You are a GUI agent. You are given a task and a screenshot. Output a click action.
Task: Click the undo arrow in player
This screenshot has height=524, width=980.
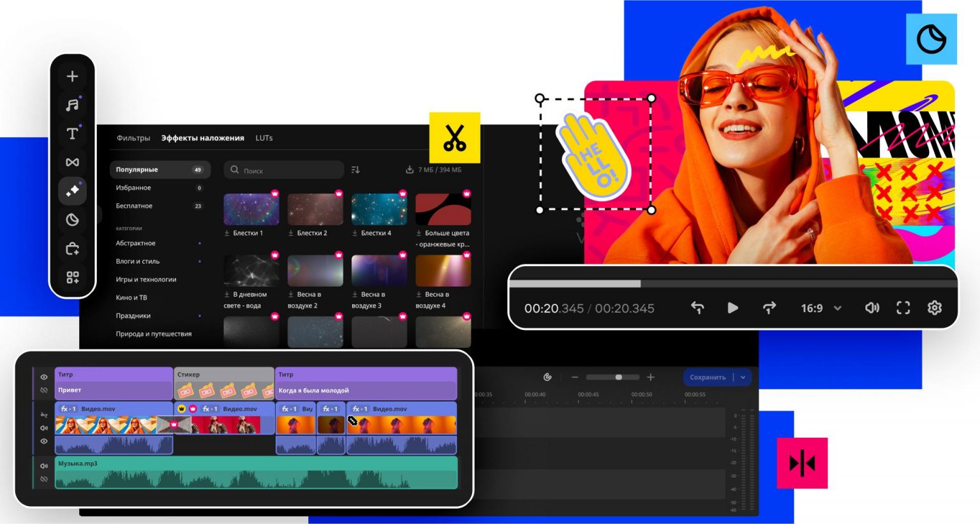tap(697, 308)
